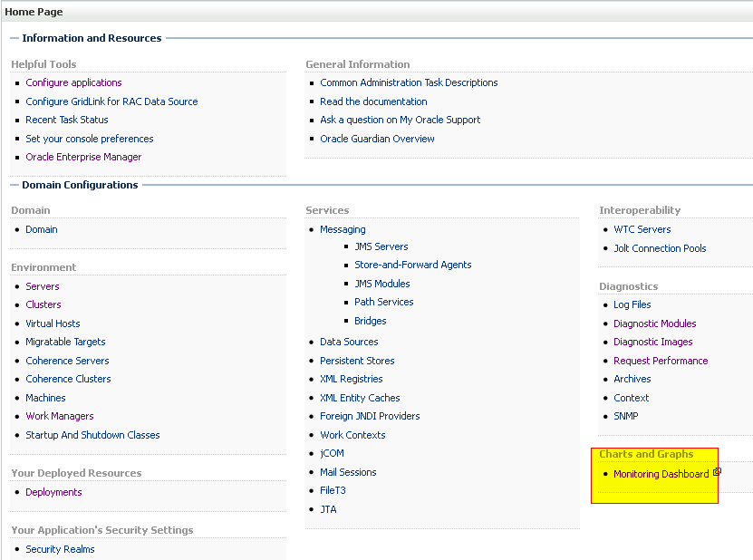Viewport: 753px width, 560px height.
Task: Open Oracle Enterprise Manager link
Action: 83,157
